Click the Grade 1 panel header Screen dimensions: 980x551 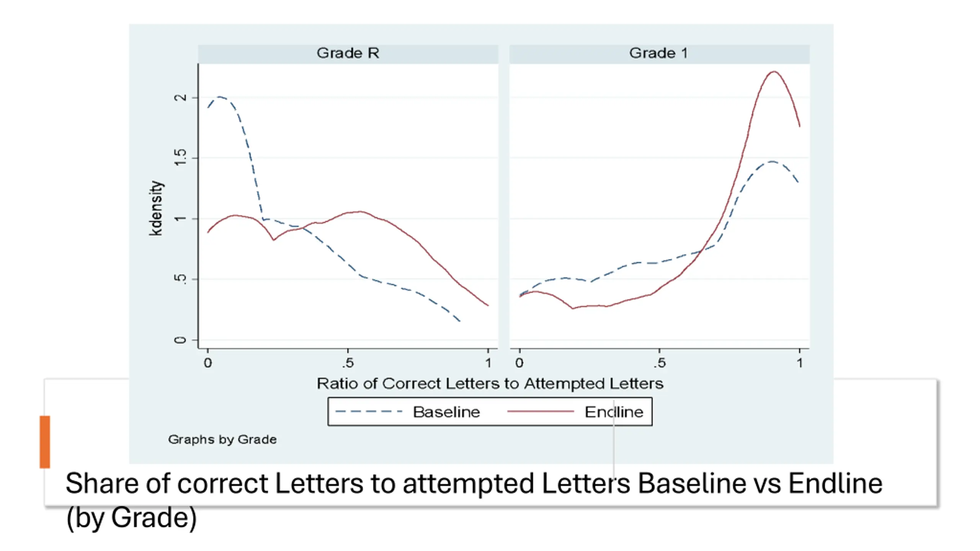pos(659,53)
